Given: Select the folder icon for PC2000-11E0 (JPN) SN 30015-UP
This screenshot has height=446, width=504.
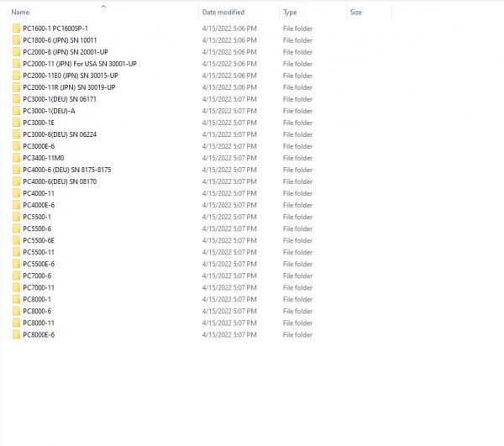Looking at the screenshot, I should click(17, 76).
